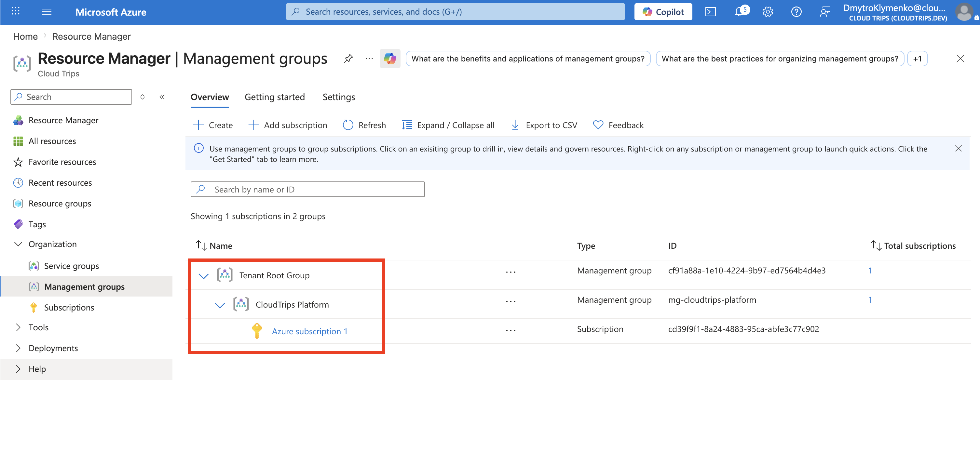The image size is (980, 450).
Task: Open Help and support question icon
Action: tap(796, 12)
